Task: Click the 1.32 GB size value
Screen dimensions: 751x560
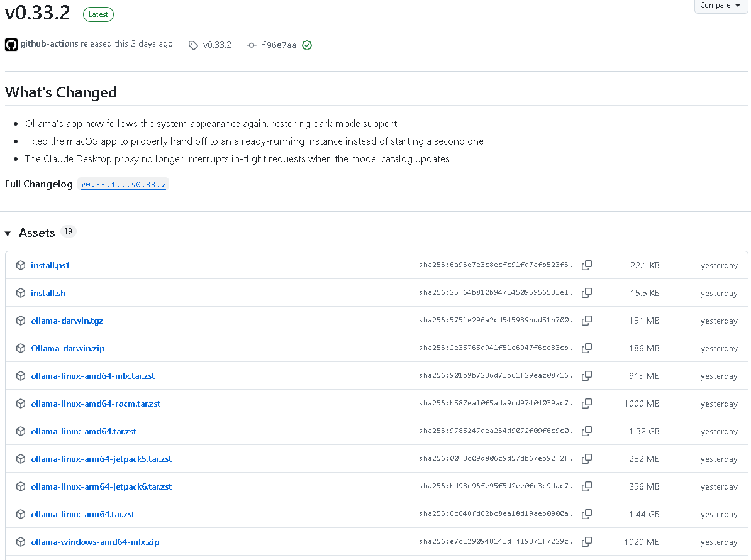Action: [x=644, y=431]
